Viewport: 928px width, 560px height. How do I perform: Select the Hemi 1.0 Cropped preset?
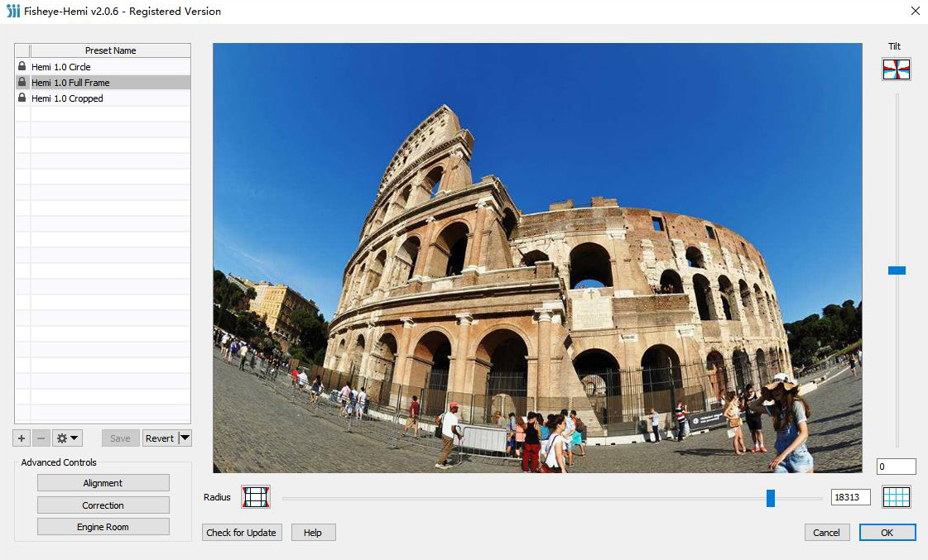click(x=110, y=98)
